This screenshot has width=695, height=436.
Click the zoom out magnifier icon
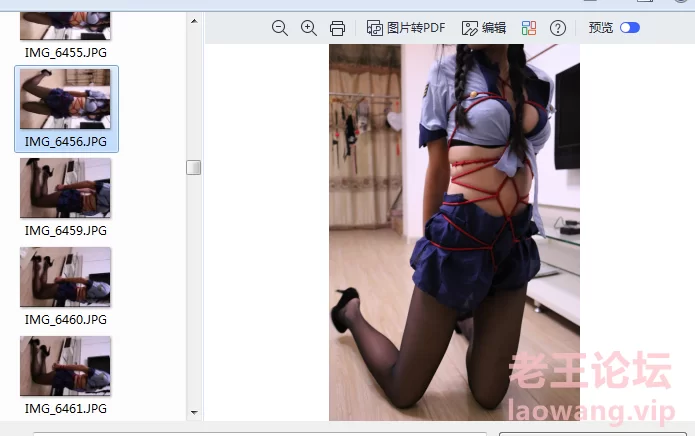click(280, 28)
